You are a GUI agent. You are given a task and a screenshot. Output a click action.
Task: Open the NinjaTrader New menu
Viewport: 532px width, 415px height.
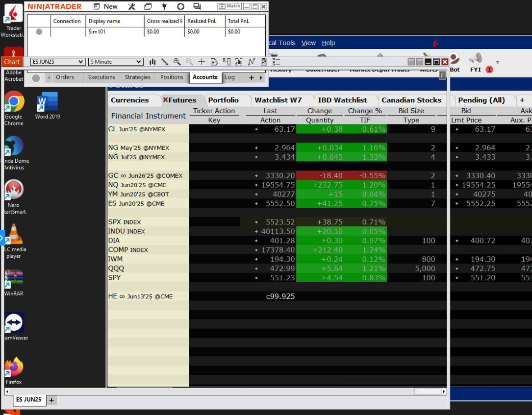click(105, 6)
